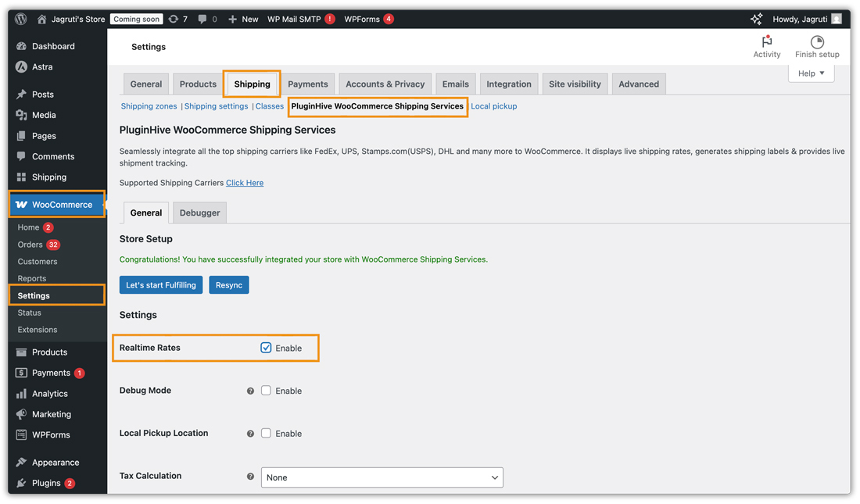Click the WPForms notification badge showing 4

pyautogui.click(x=389, y=19)
